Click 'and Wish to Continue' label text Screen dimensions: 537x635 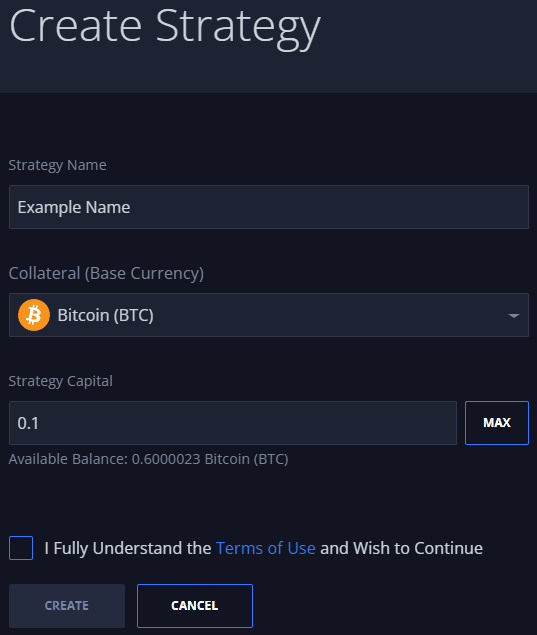[x=401, y=548]
